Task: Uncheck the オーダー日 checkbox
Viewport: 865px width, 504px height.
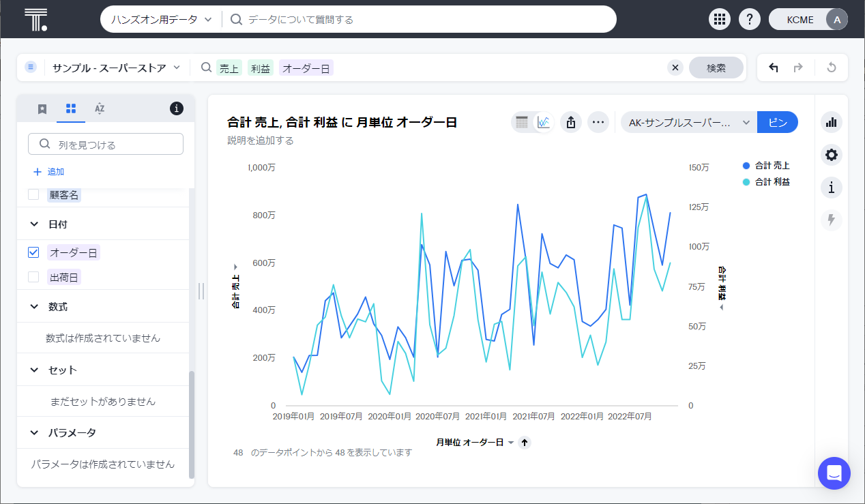Action: pos(33,252)
